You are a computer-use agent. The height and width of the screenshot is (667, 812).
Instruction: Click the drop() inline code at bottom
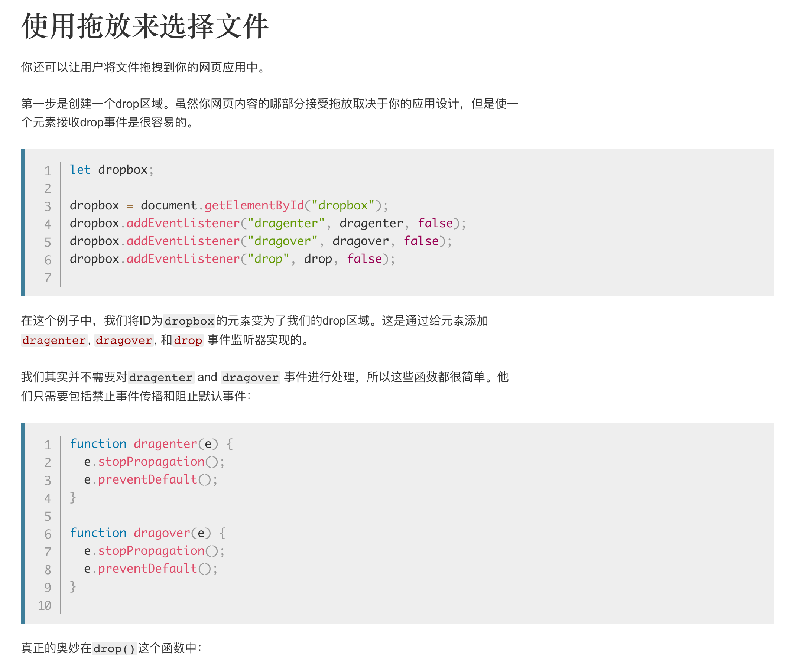(114, 648)
